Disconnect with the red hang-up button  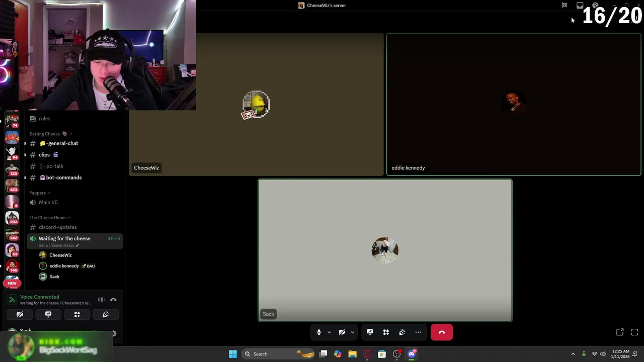point(442,332)
